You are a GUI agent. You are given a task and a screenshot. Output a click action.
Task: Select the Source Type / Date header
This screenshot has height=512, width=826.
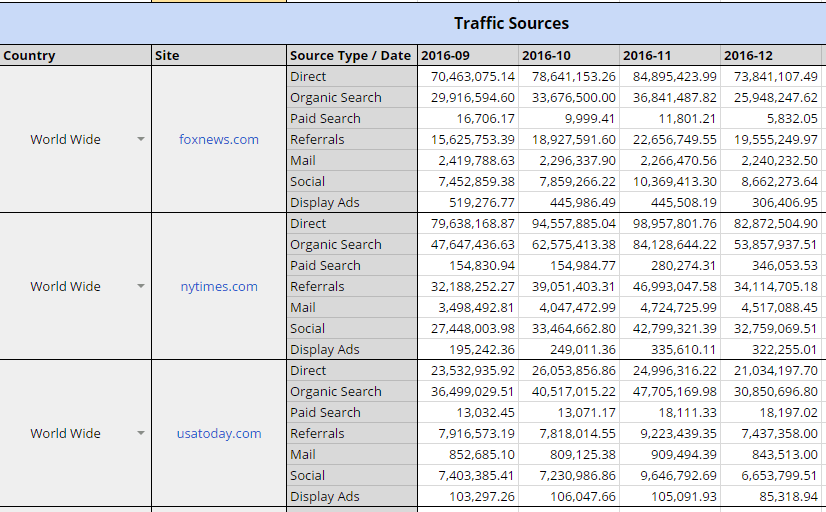(x=350, y=56)
